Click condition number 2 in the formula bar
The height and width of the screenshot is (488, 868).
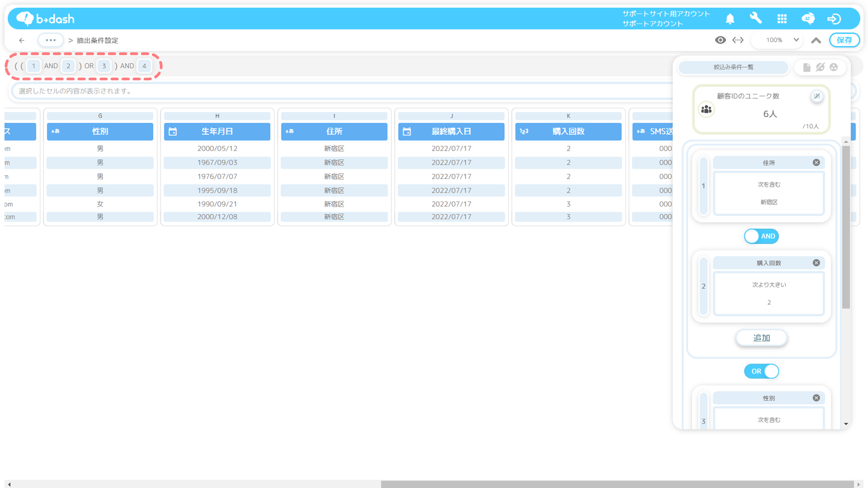[x=68, y=66]
